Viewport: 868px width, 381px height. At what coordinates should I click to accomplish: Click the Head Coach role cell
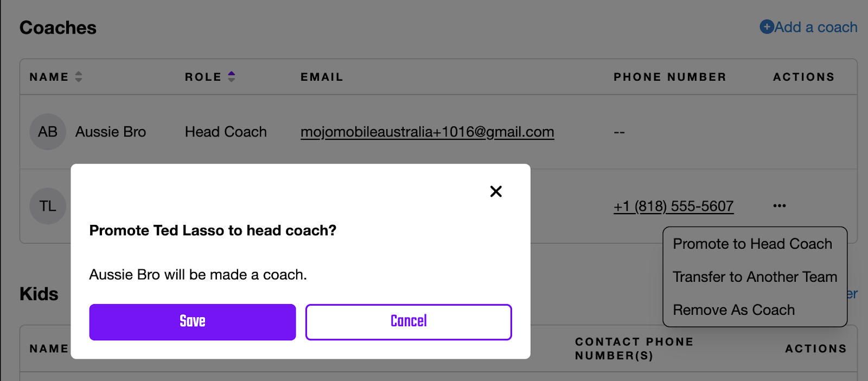(x=226, y=132)
